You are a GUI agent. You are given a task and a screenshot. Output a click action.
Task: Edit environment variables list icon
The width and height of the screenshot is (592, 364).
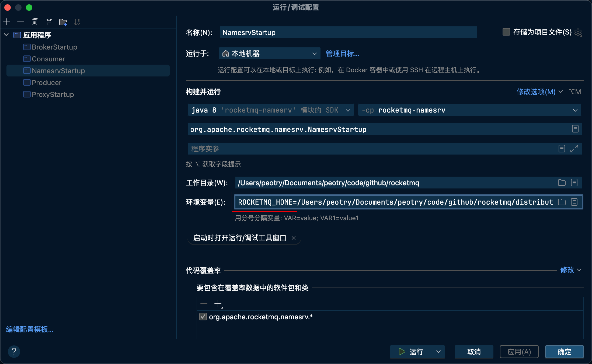click(x=574, y=202)
